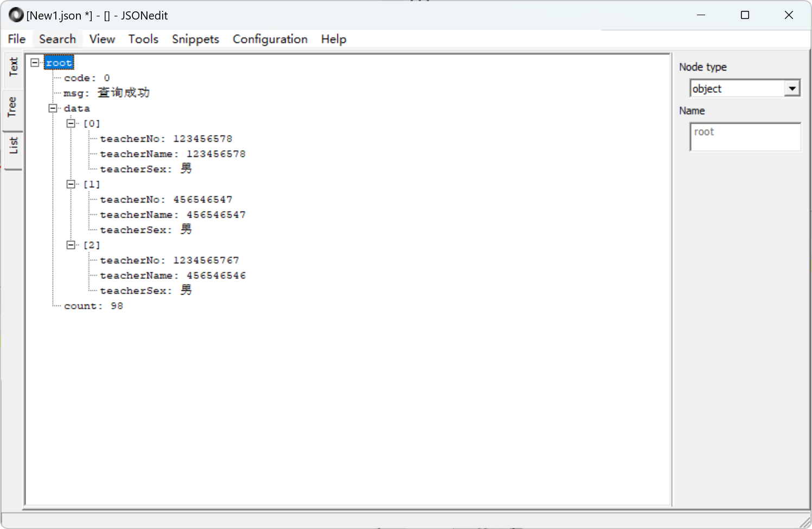Minimize the JSONedit window

[x=701, y=15]
